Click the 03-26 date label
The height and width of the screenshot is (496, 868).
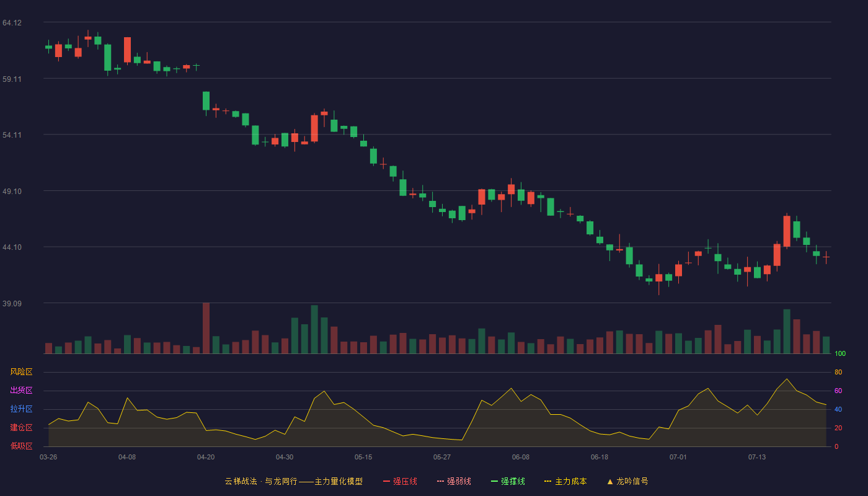coord(48,457)
